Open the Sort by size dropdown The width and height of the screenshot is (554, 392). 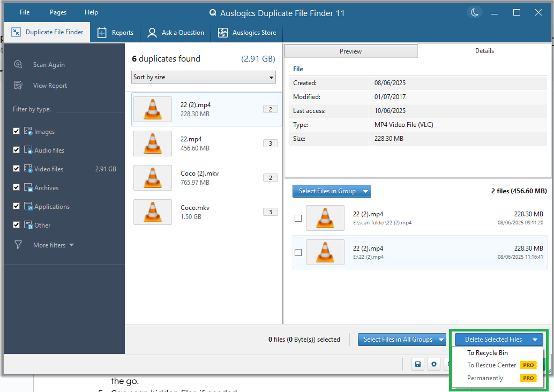pyautogui.click(x=204, y=77)
